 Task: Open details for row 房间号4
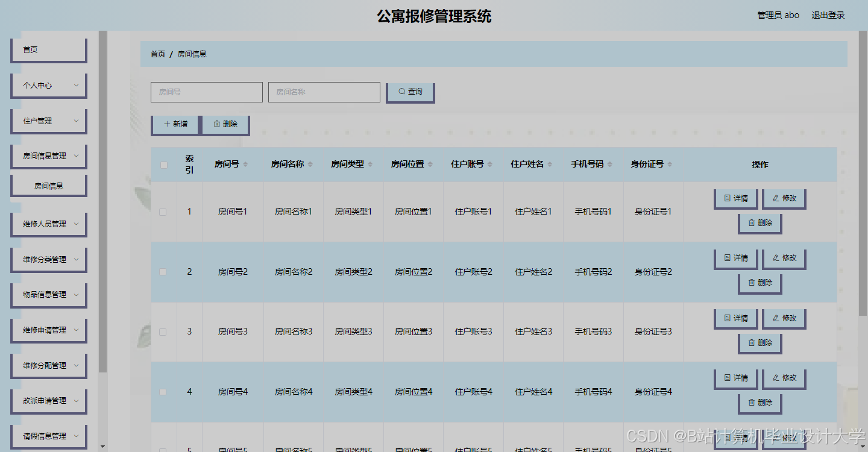736,378
